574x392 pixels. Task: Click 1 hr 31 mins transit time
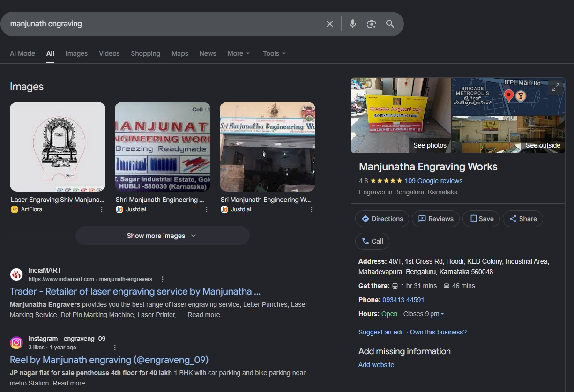coord(419,286)
